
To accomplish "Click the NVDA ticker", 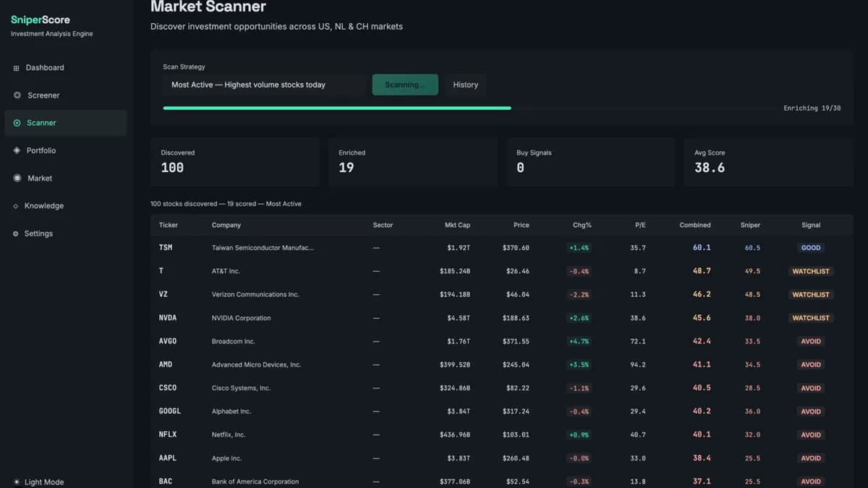I will pyautogui.click(x=168, y=318).
